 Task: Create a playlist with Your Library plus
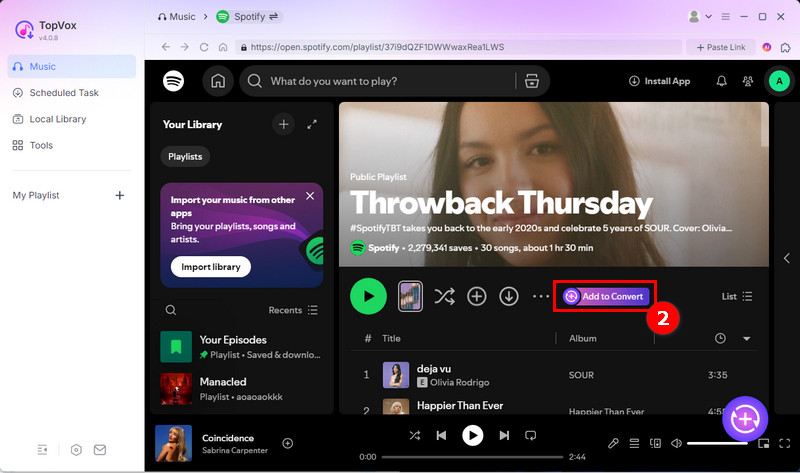(284, 125)
